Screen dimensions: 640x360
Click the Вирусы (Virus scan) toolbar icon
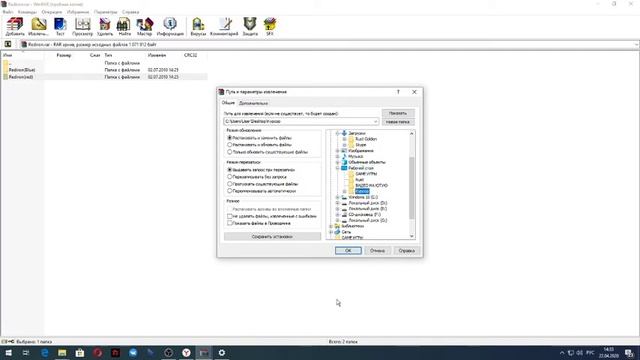pos(198,27)
